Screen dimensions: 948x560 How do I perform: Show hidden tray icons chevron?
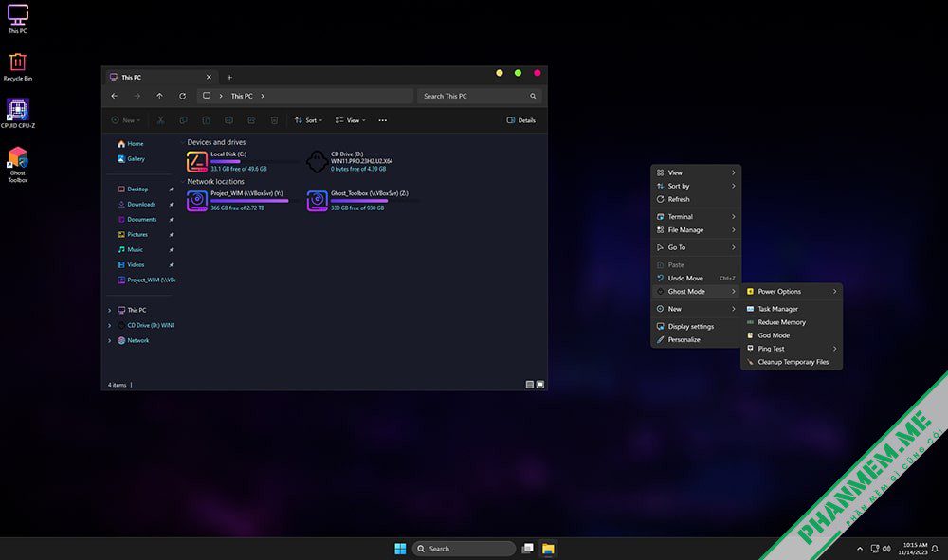coord(859,549)
